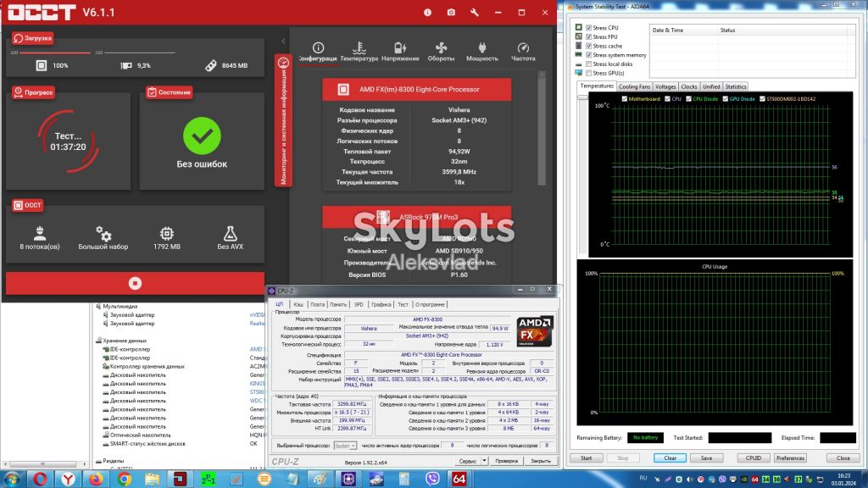This screenshot has width=868, height=488.
Task: Open AIDA64 Preferences
Action: coord(790,458)
